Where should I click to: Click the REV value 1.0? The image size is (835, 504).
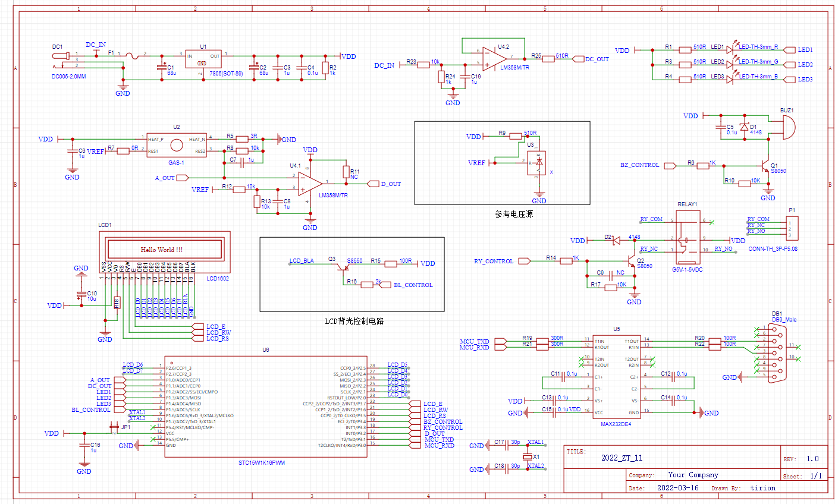[812, 459]
